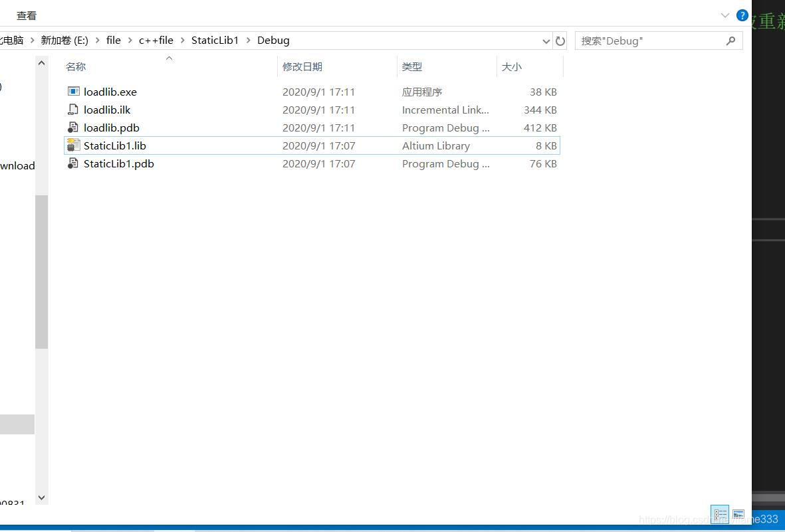Image resolution: width=785 pixels, height=532 pixels.
Task: Click date cell of loadlib.exe row
Action: click(319, 92)
